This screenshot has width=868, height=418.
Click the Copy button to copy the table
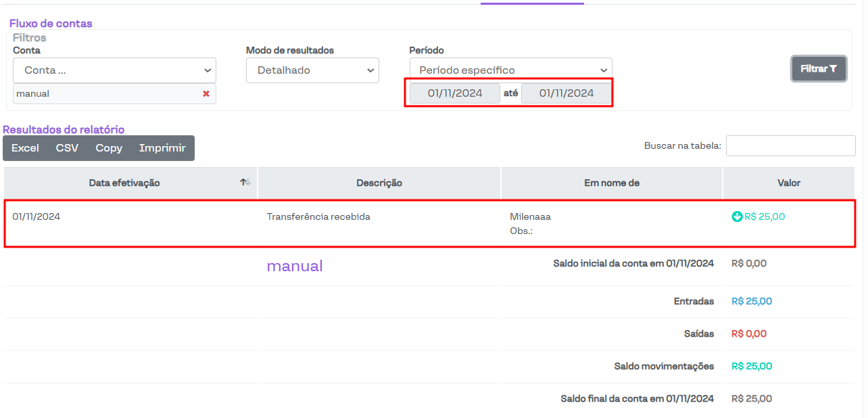click(x=109, y=148)
